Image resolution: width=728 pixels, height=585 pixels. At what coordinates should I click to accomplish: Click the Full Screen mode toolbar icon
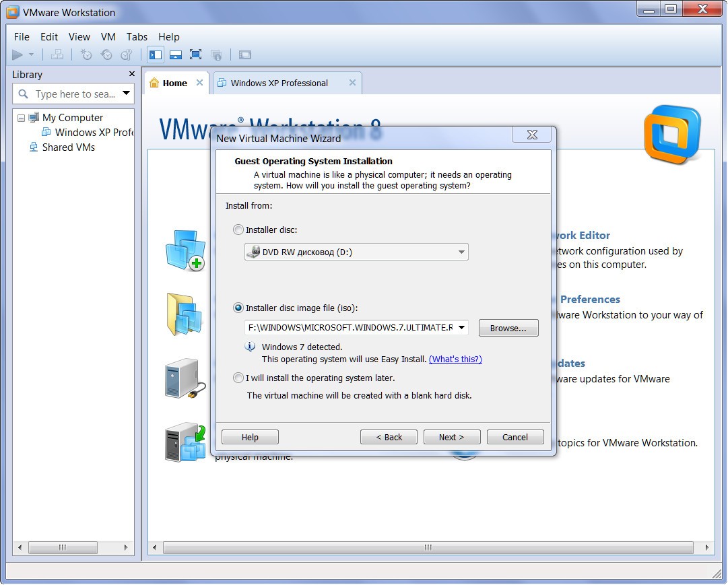point(195,55)
